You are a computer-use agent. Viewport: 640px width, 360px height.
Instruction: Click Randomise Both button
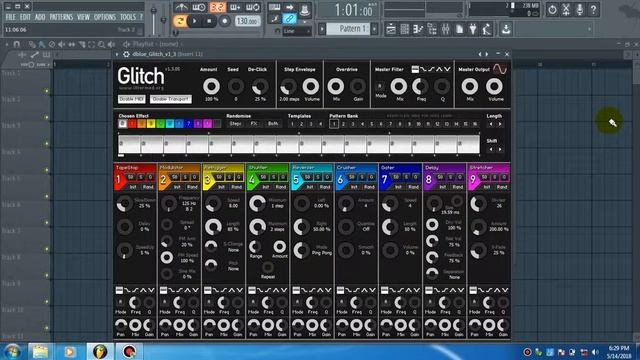[x=273, y=124]
